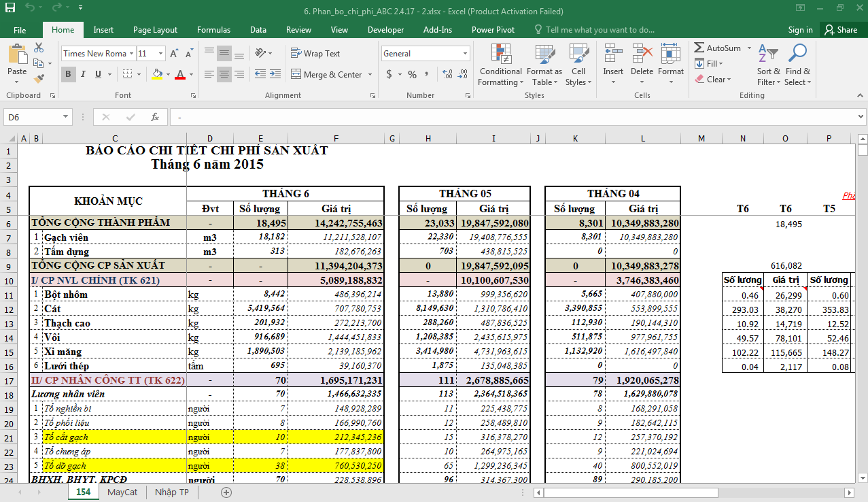Viewport: 868px width, 502px height.
Task: Toggle Underline formatting
Action: pos(97,74)
